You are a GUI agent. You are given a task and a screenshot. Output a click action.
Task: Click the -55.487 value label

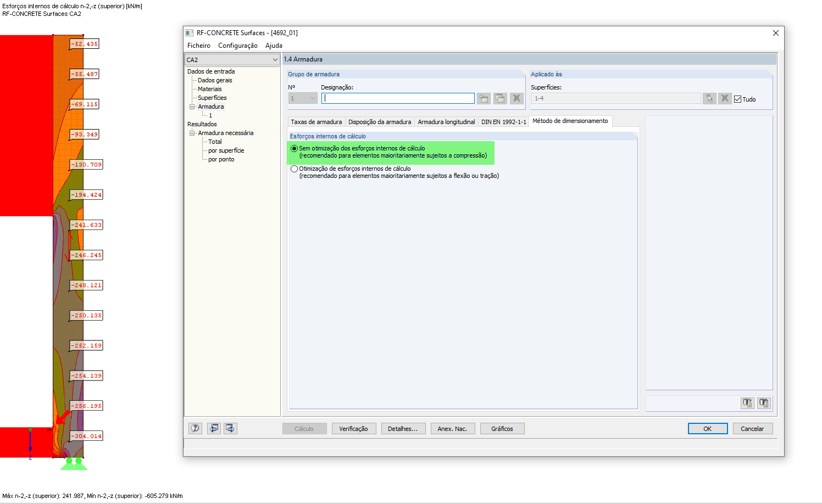[85, 74]
